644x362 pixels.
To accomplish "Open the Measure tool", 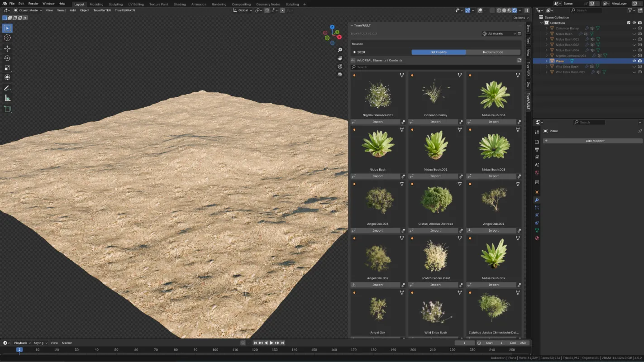I will (x=7, y=98).
